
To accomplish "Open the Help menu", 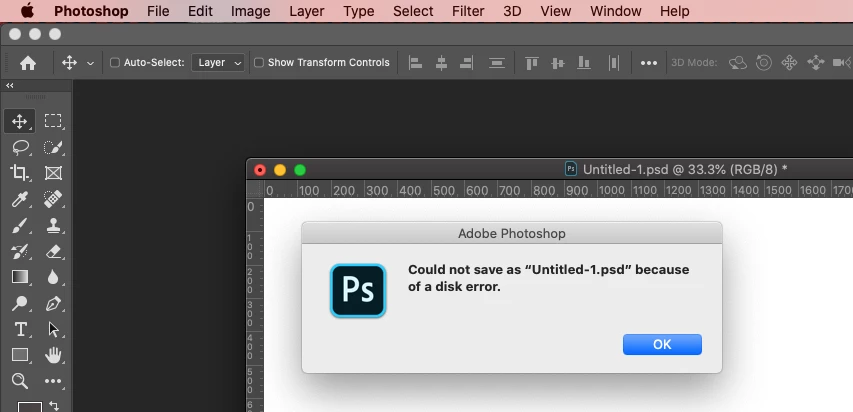I will [675, 11].
